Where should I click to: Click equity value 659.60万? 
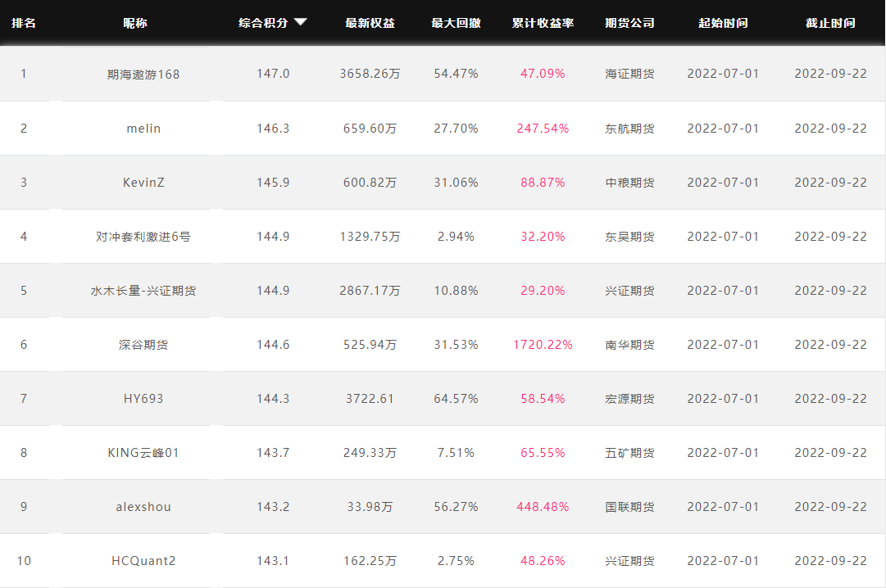tap(370, 129)
